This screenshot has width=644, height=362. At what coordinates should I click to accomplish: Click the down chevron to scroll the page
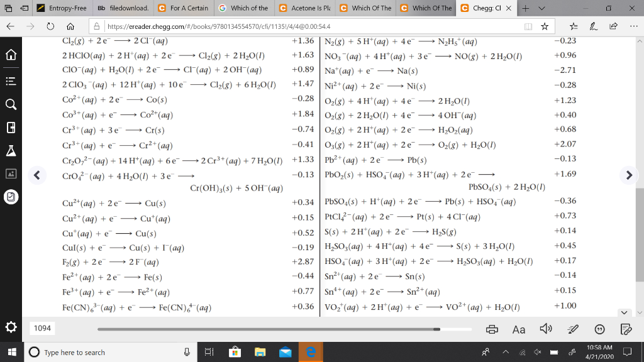(625, 312)
